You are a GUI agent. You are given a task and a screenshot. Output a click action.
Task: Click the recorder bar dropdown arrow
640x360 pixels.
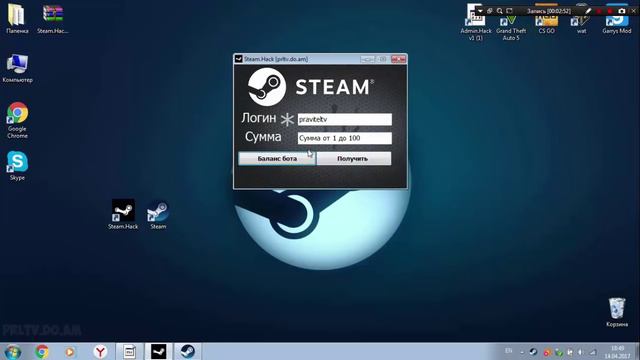(480, 11)
